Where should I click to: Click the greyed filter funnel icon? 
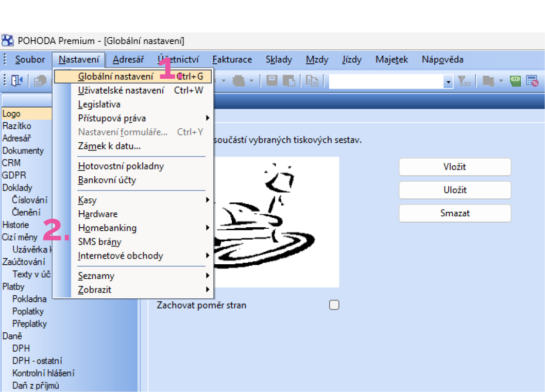click(x=464, y=81)
